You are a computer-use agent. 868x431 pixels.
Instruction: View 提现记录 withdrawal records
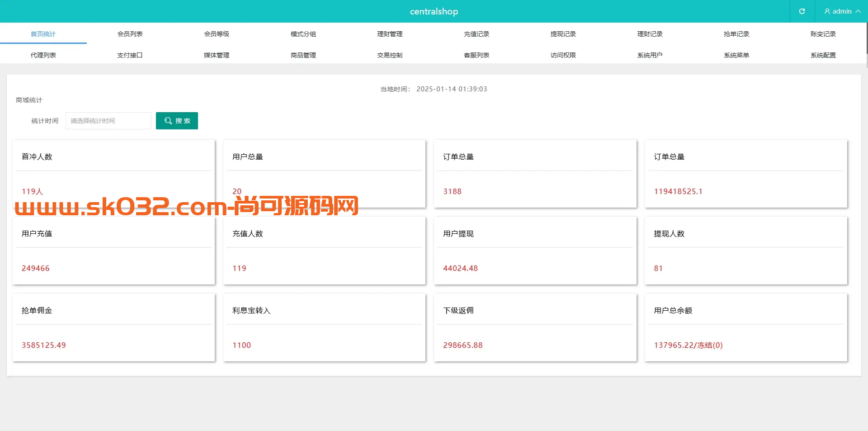click(563, 33)
